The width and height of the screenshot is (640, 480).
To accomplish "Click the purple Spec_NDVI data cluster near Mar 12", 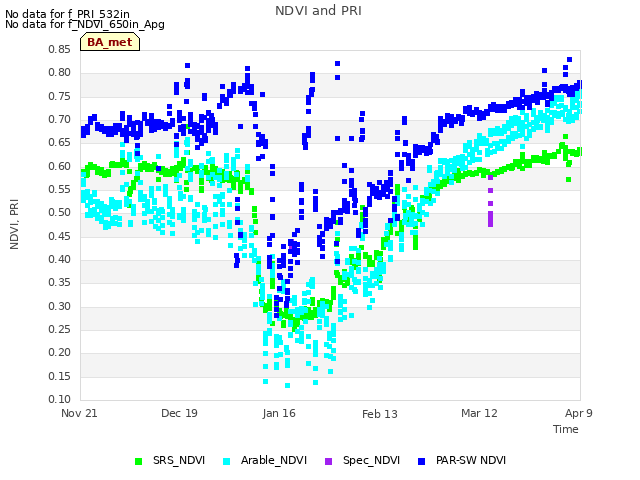I will click(x=491, y=201).
